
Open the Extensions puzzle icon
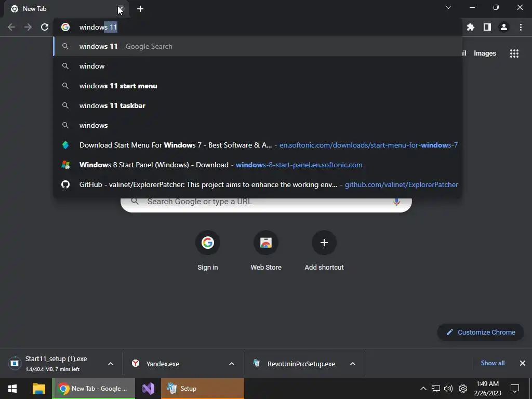(471, 27)
